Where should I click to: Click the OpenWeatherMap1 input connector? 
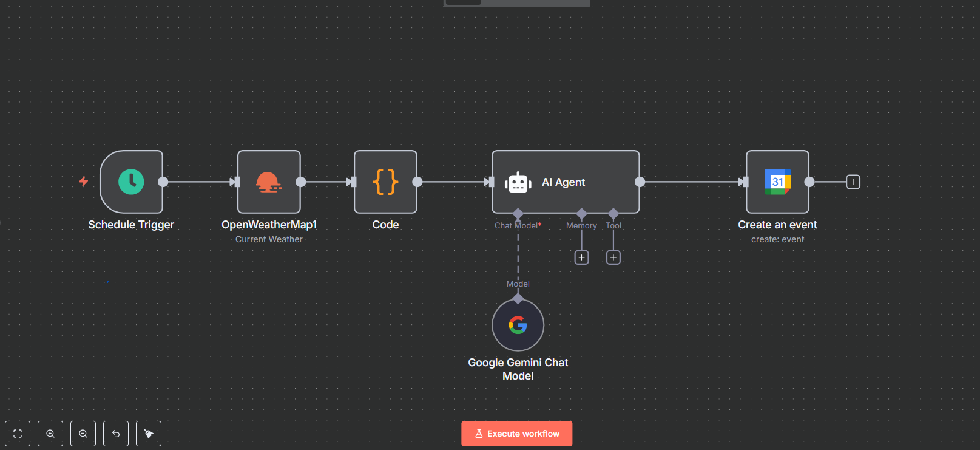pyautogui.click(x=235, y=182)
